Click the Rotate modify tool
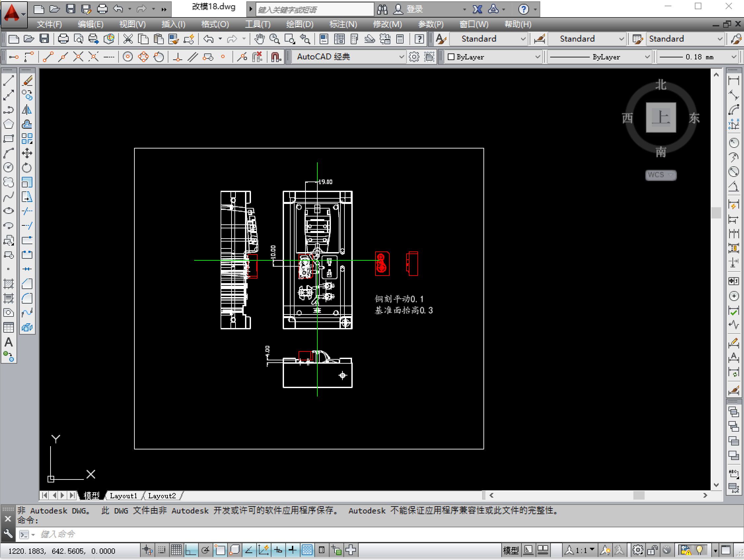Image resolution: width=744 pixels, height=560 pixels. pyautogui.click(x=27, y=167)
